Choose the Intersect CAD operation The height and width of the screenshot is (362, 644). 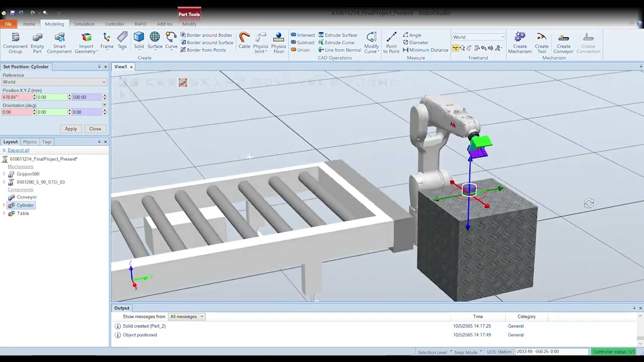pyautogui.click(x=302, y=35)
